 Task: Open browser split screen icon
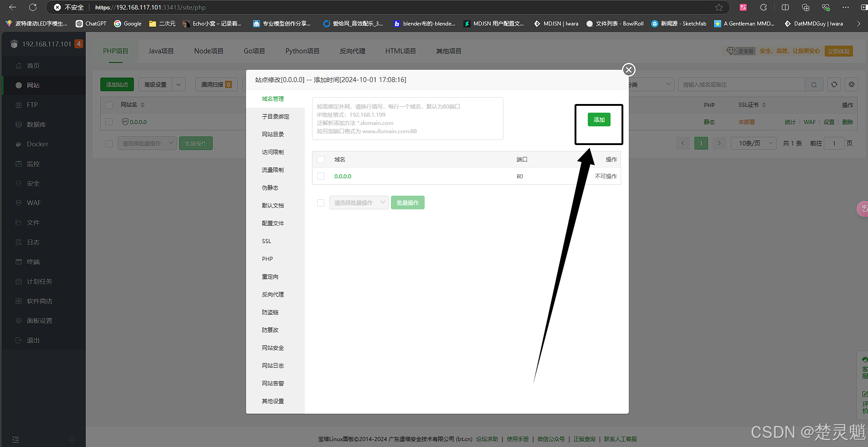(x=785, y=7)
